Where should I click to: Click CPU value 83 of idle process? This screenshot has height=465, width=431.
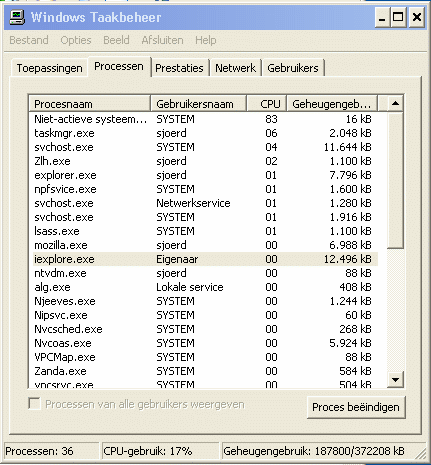pos(271,119)
